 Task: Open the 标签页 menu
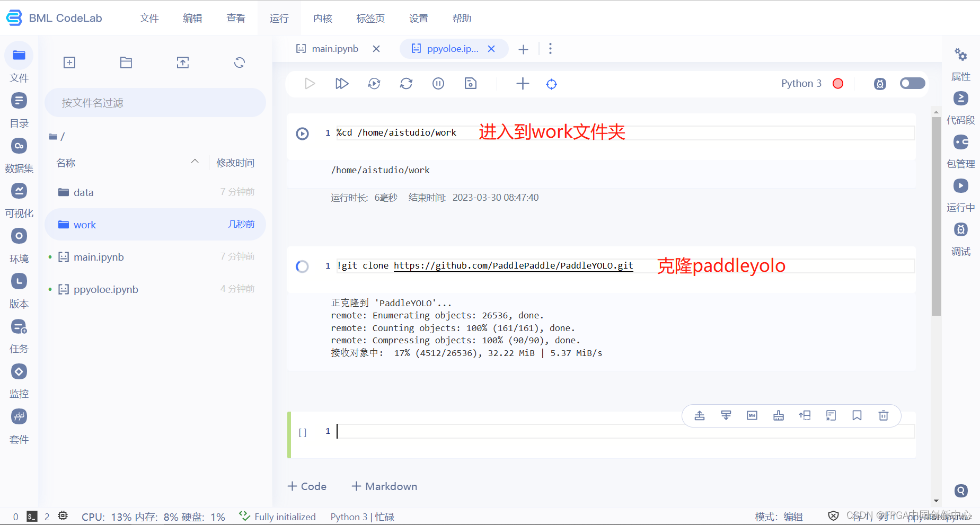(x=370, y=18)
